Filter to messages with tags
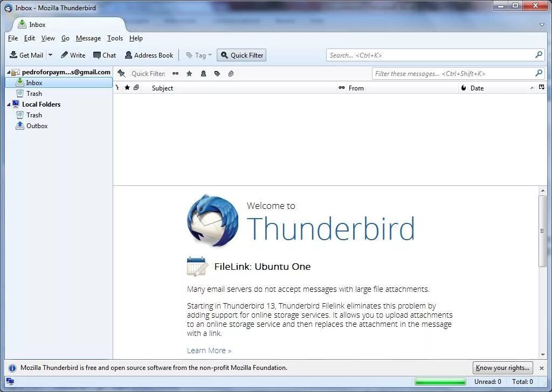 (217, 73)
